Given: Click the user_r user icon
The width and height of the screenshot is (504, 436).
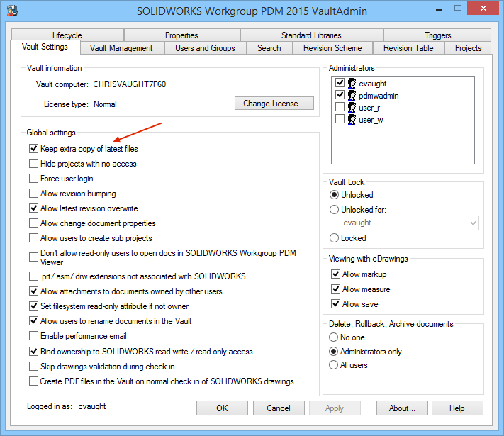Looking at the screenshot, I should pos(352,107).
